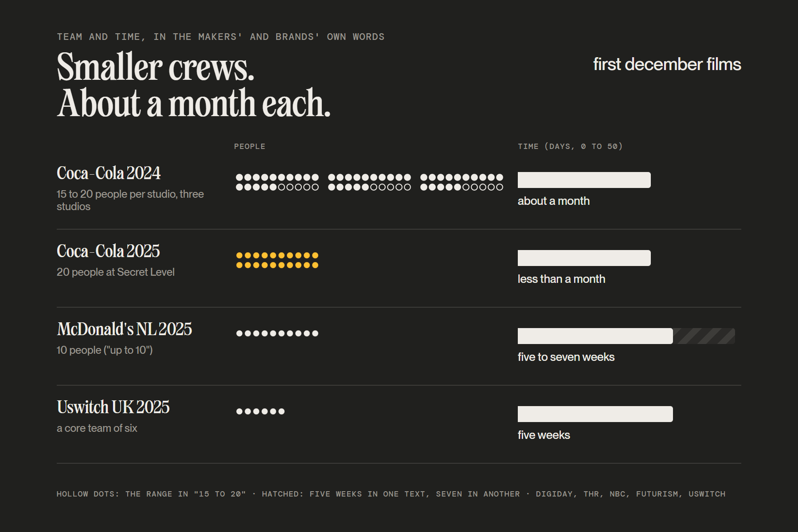This screenshot has width=798, height=532.
Task: Click the hatched section of McDonald's time bar
Action: [x=704, y=336]
